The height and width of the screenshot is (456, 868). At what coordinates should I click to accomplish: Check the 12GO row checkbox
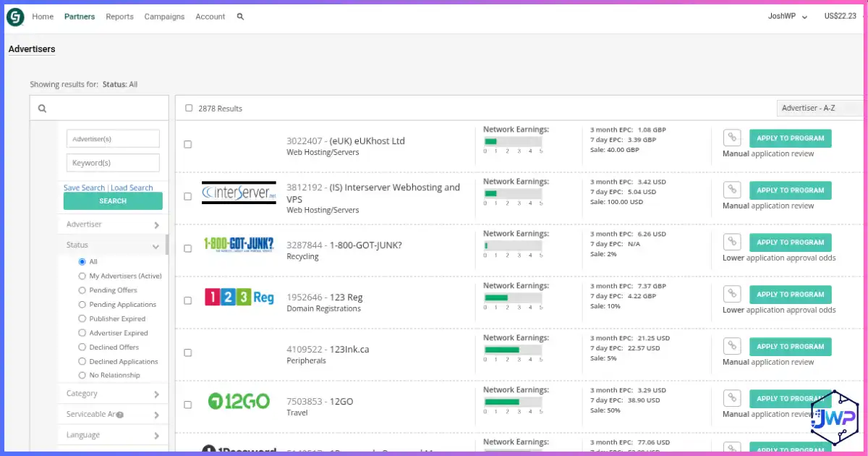coord(187,405)
